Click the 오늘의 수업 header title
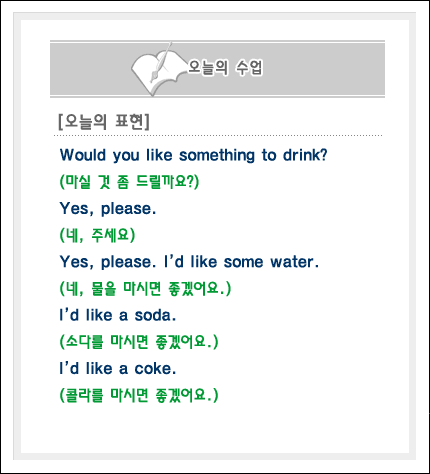Screen dimensions: 430x474 [225, 68]
